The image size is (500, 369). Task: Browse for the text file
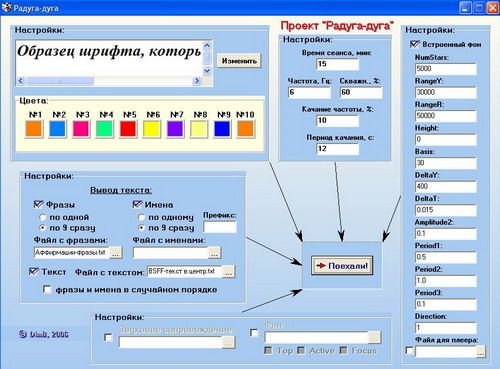point(228,272)
